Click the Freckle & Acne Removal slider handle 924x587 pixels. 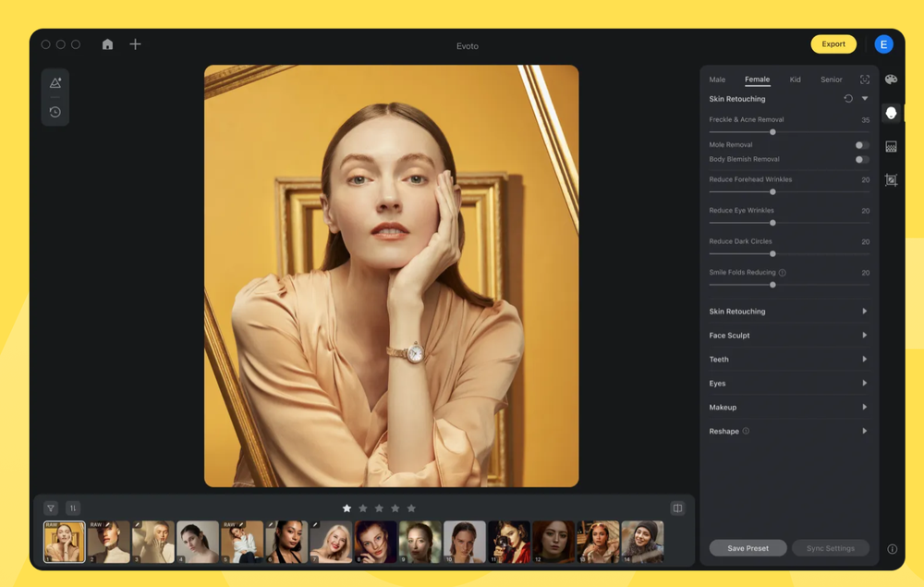click(x=772, y=132)
